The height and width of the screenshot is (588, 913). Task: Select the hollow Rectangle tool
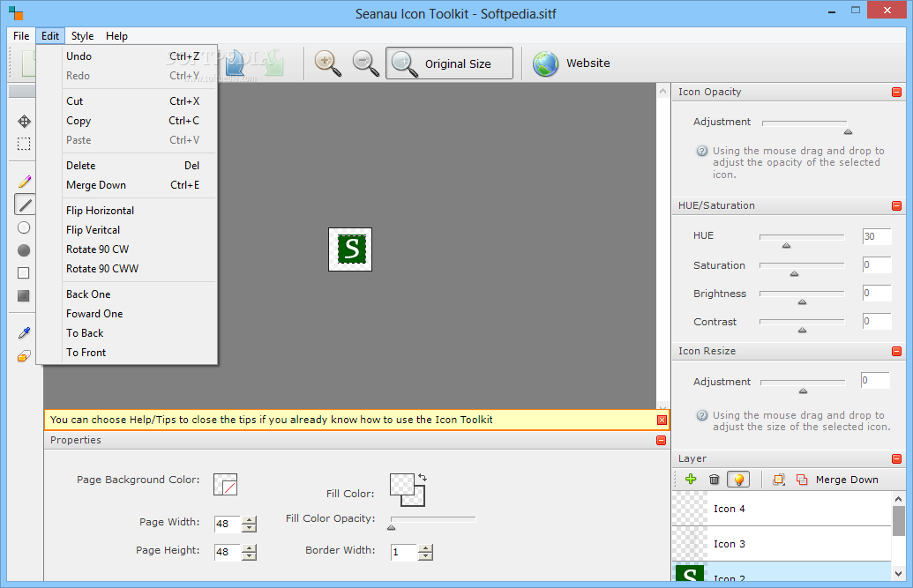point(24,273)
